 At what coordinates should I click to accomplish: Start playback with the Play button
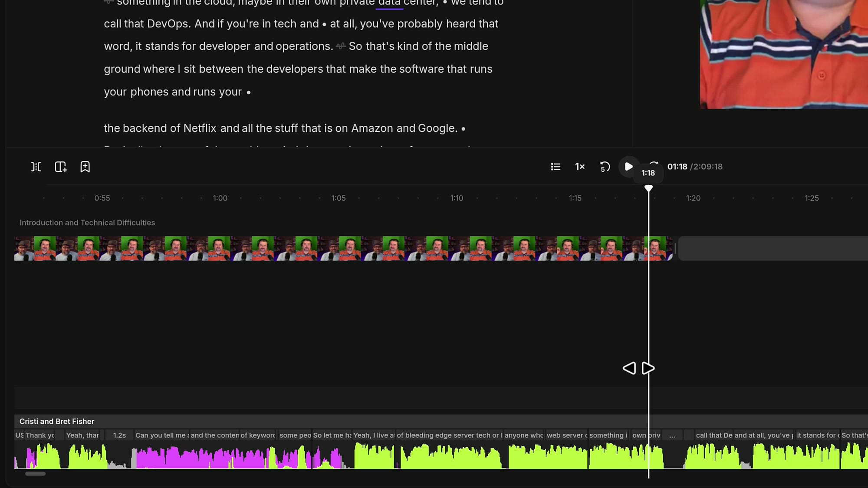coord(628,167)
